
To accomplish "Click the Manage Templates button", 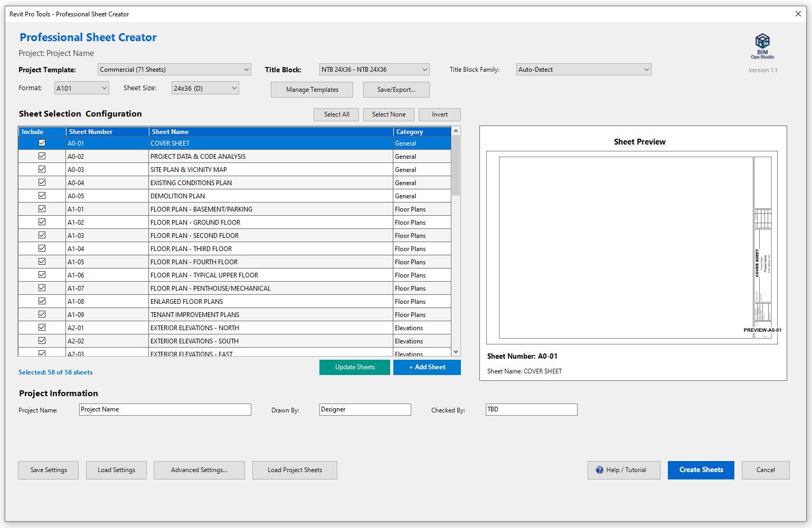I will [x=312, y=90].
